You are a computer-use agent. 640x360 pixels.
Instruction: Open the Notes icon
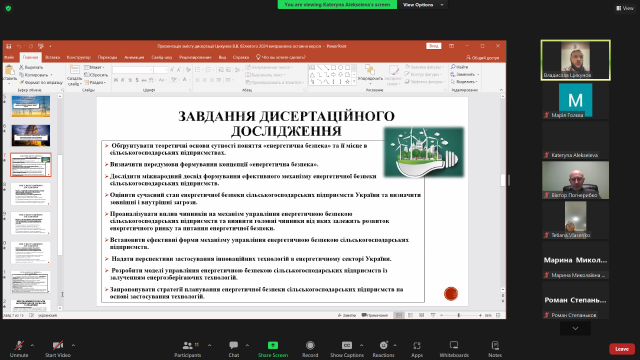click(x=495, y=345)
